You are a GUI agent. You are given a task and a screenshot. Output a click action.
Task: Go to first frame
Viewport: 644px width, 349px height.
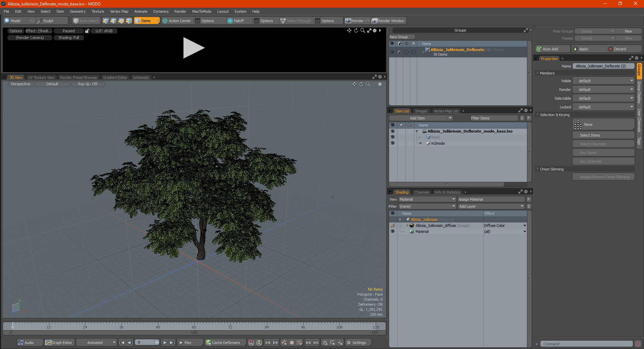(x=122, y=343)
